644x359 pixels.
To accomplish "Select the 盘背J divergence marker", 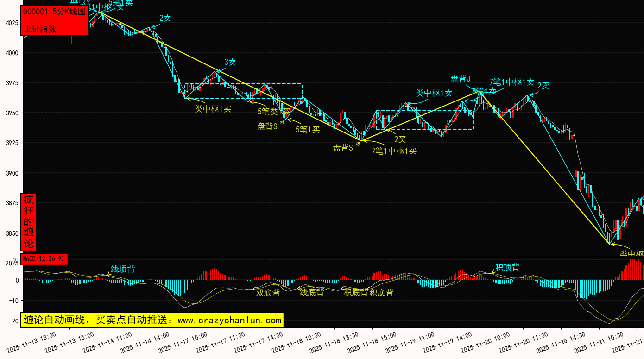I will coord(461,79).
